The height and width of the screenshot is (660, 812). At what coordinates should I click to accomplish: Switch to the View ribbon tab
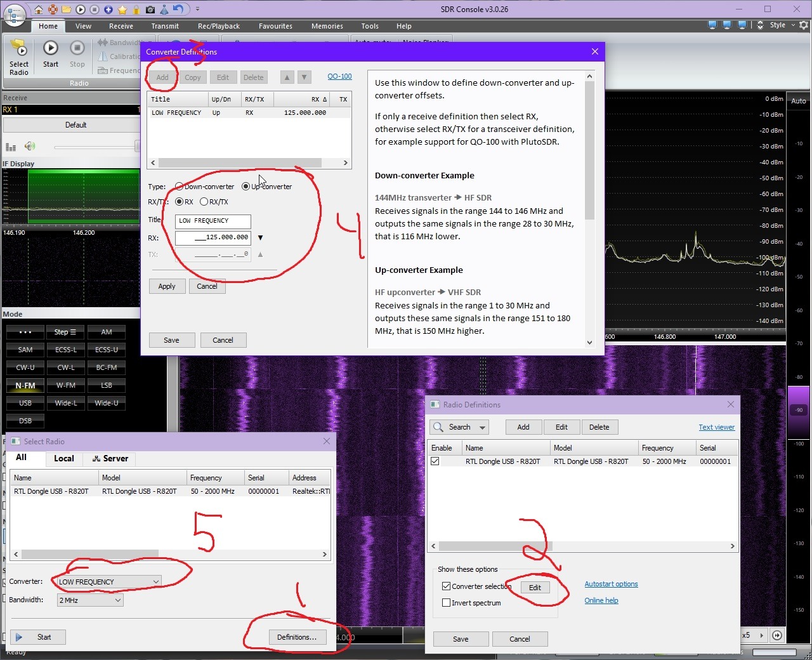[x=83, y=26]
